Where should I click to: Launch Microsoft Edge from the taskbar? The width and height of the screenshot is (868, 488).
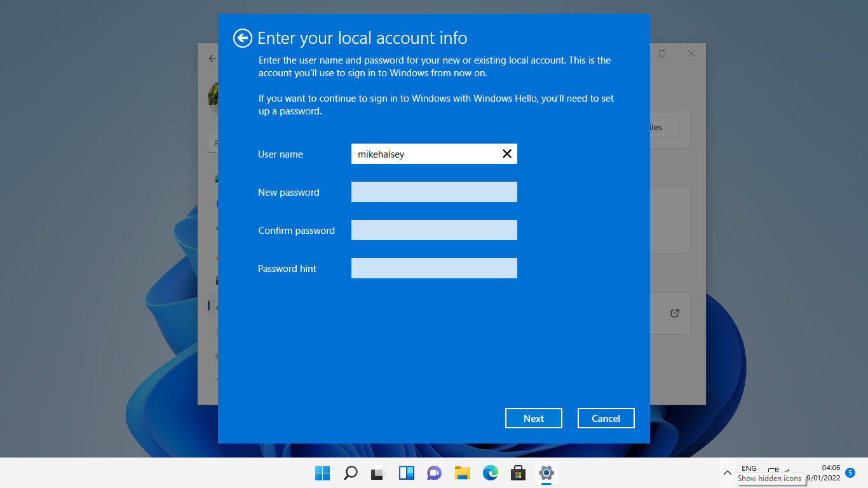point(491,473)
